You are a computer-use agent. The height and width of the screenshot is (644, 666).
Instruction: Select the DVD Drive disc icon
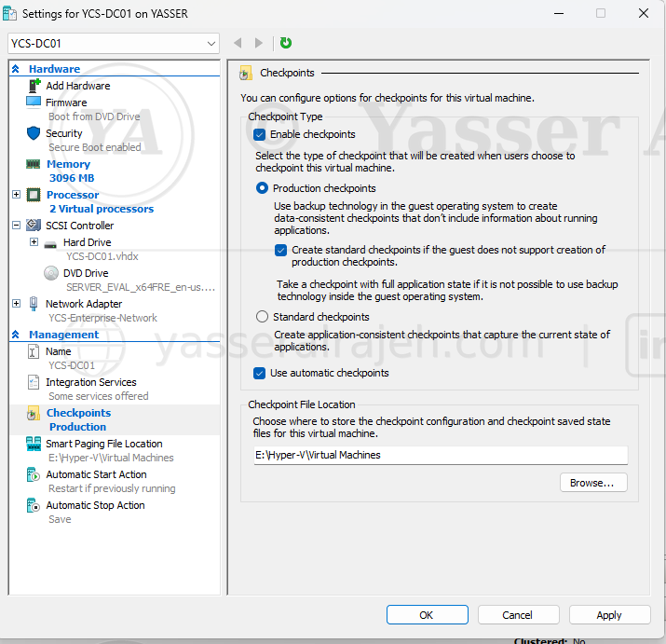point(51,273)
